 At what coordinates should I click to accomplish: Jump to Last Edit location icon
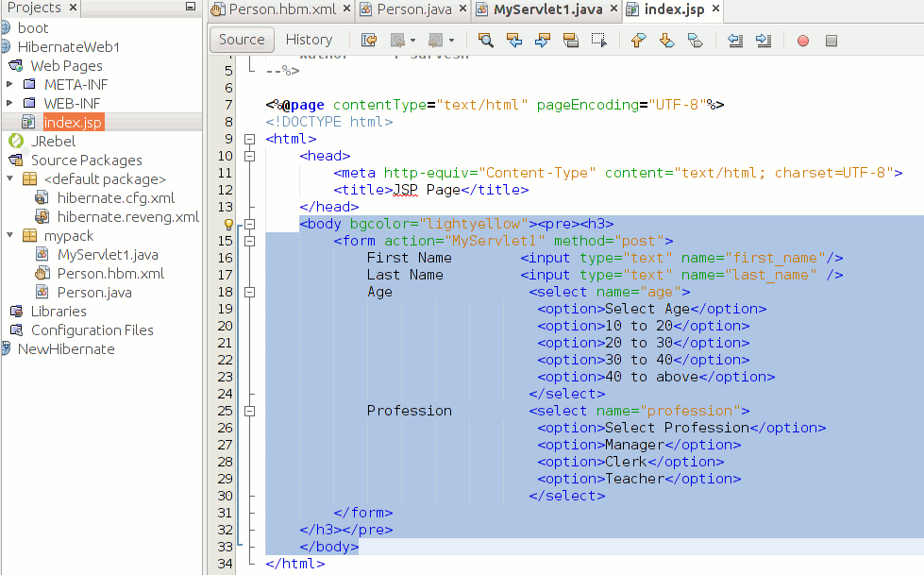click(x=369, y=40)
